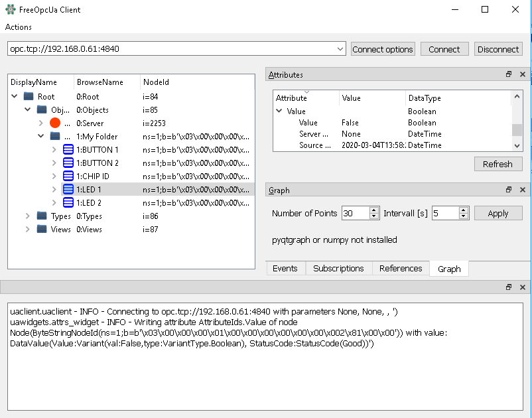The height and width of the screenshot is (418, 532).
Task: Click the Disconnect button
Action: click(498, 49)
